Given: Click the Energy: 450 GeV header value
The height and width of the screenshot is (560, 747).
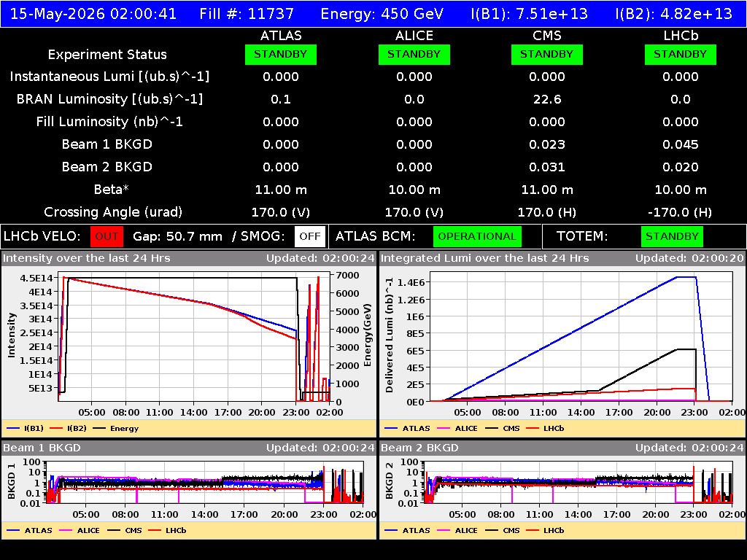Looking at the screenshot, I should (382, 14).
